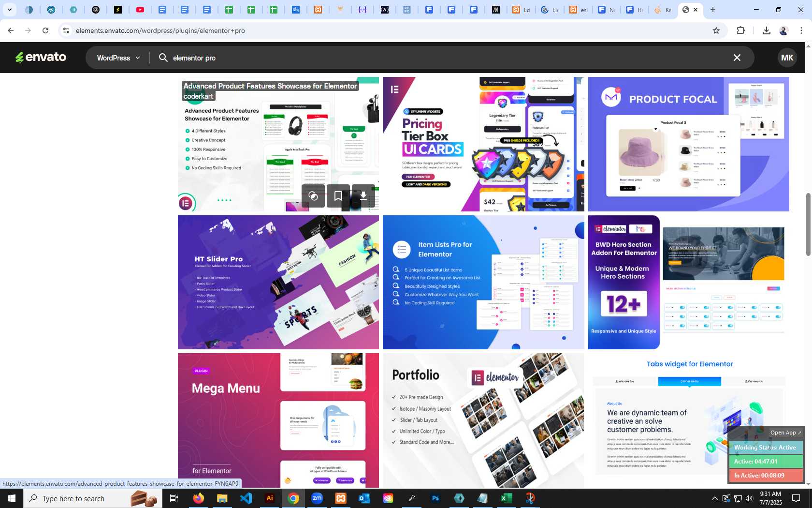Click the 'Active: 04:47:01' timer label
Screen dimensions: 812x508
coord(766,462)
